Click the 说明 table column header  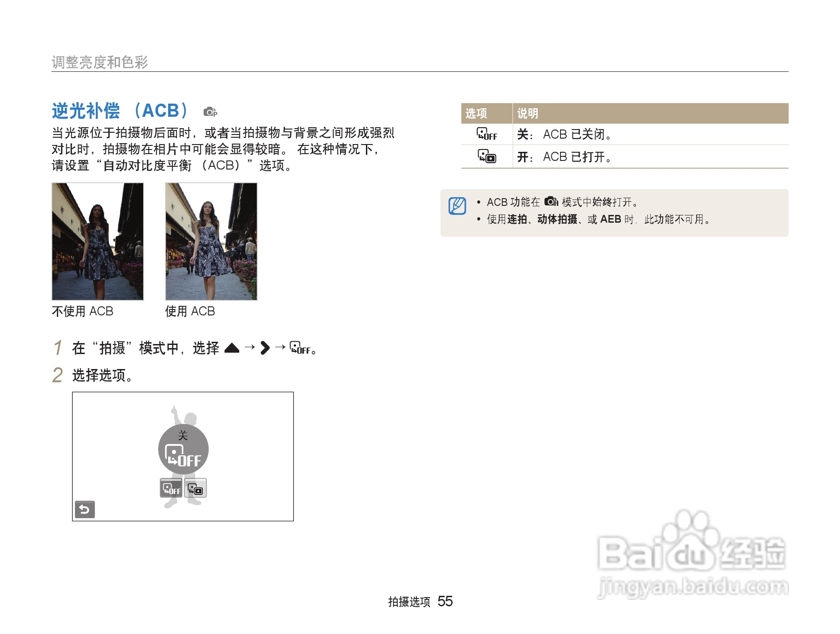(528, 113)
